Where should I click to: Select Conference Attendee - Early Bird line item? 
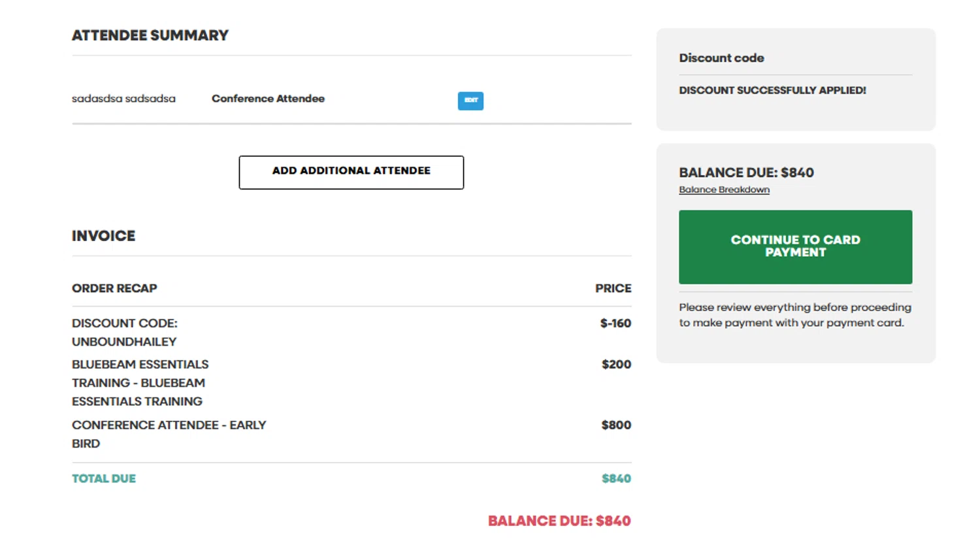[x=169, y=425]
